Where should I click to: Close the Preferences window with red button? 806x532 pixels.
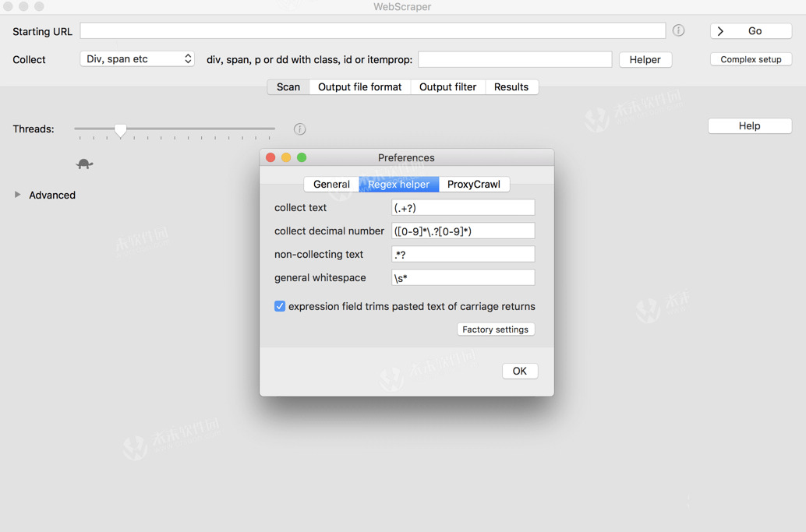pos(270,157)
